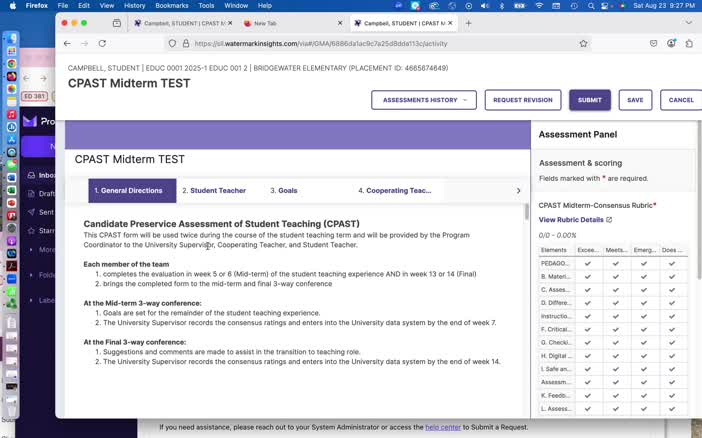Click the Save button
This screenshot has width=702, height=438.
tap(635, 100)
